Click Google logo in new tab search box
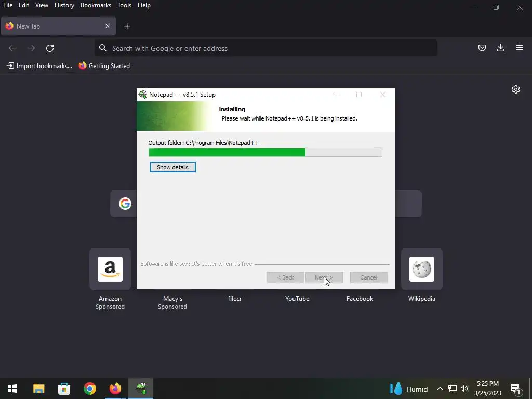The width and height of the screenshot is (532, 399). pos(125,204)
